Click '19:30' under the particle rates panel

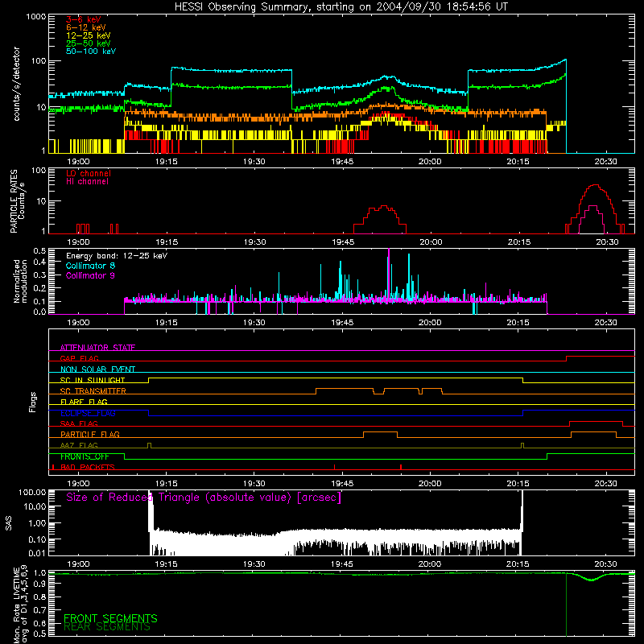[254, 242]
